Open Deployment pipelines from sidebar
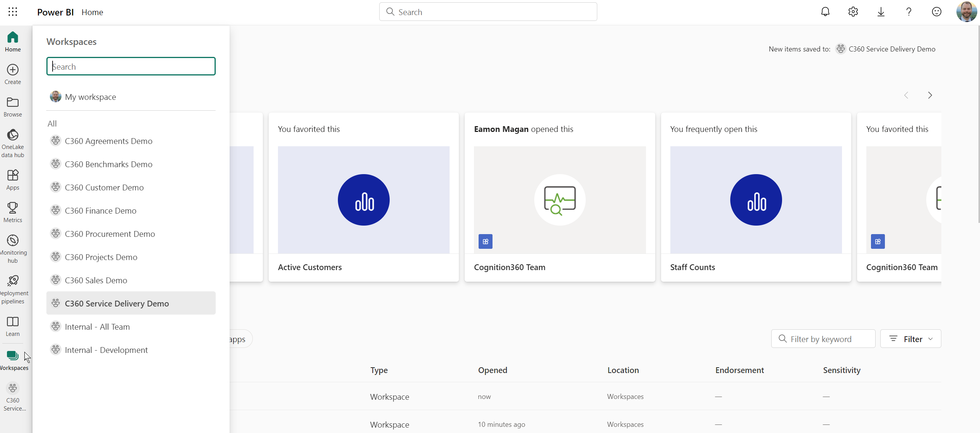Viewport: 980px width, 433px height. coord(13,289)
